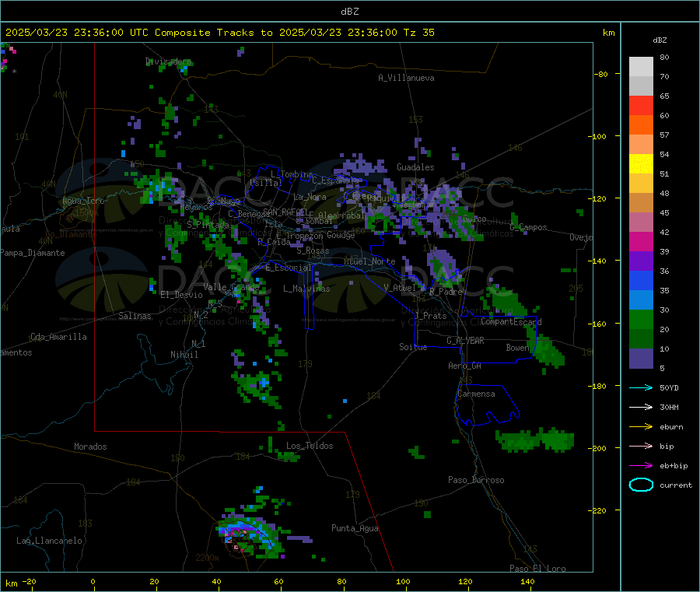
Task: Click the R_Padre map label
Action: (x=446, y=292)
